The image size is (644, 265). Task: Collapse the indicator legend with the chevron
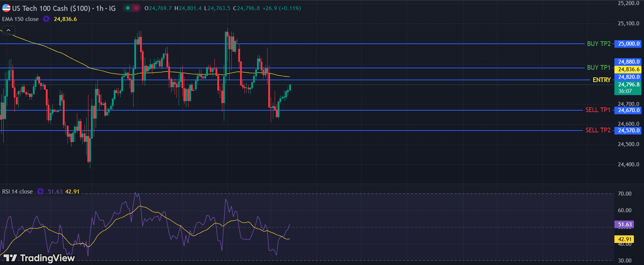point(8,30)
